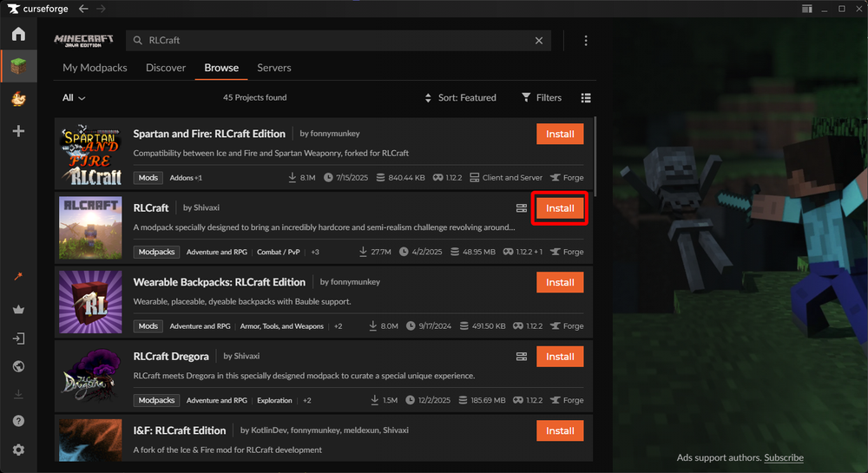
Task: Click the Mods tag on Spartan and Fire
Action: point(148,178)
